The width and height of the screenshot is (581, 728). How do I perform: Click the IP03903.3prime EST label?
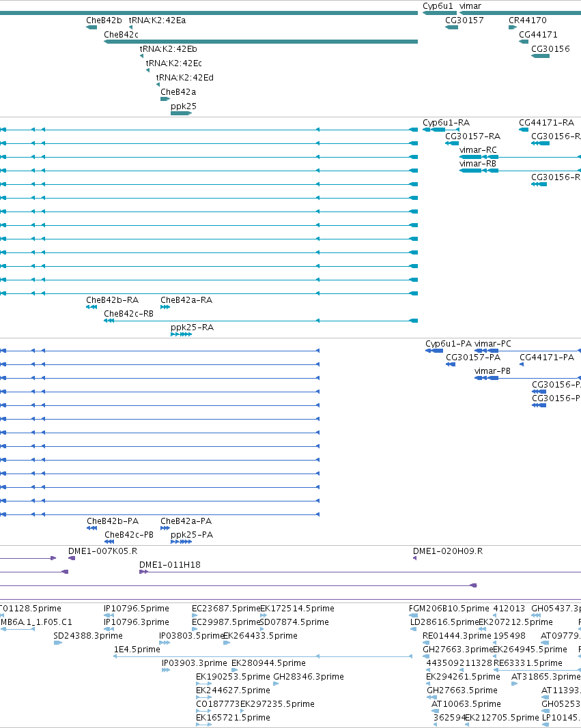(x=195, y=663)
